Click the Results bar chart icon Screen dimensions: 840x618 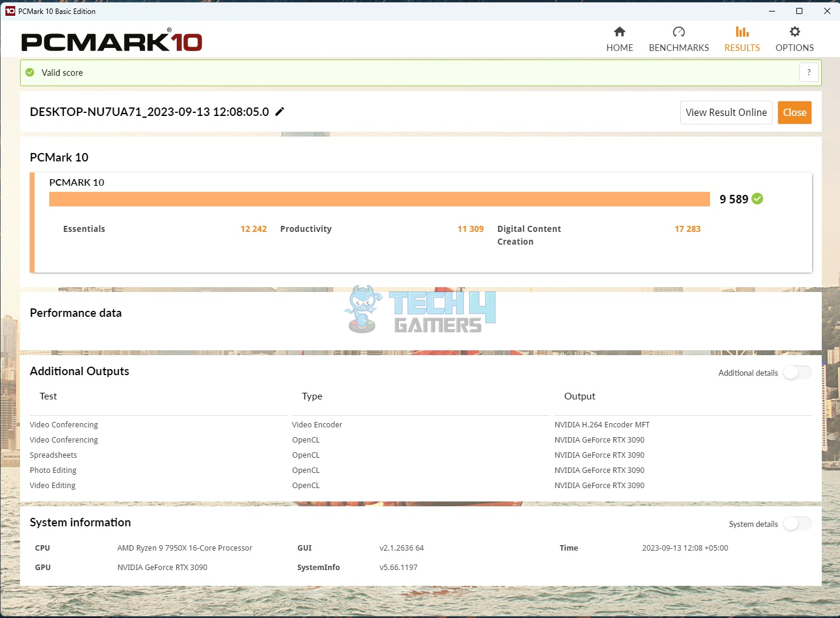click(742, 32)
